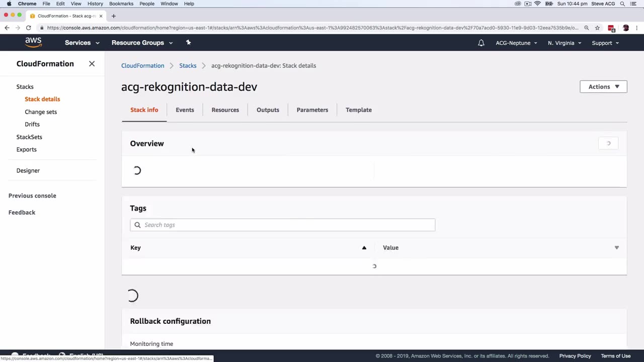The height and width of the screenshot is (362, 644).
Task: Click the macOS Spotlight search icon
Action: click(x=622, y=4)
